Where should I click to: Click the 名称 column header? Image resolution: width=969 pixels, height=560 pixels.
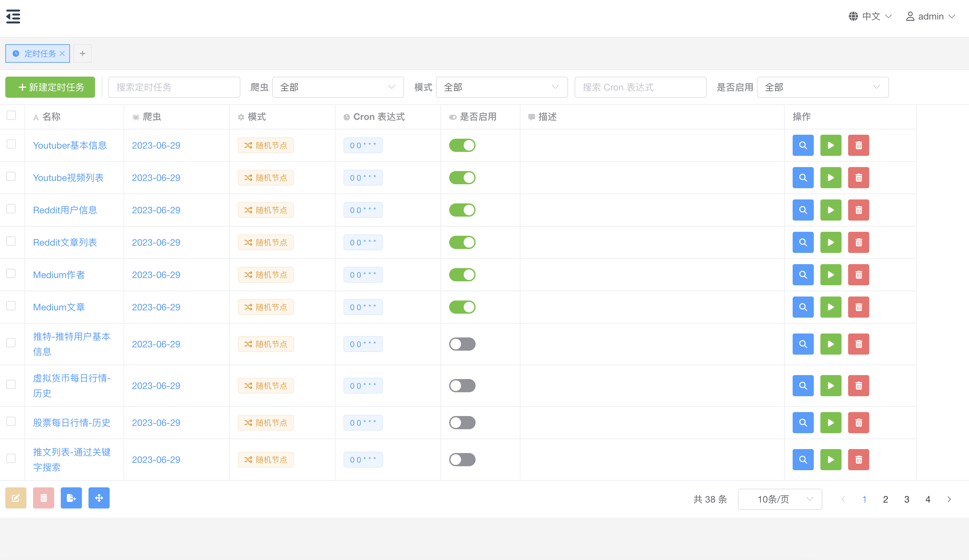pos(51,117)
